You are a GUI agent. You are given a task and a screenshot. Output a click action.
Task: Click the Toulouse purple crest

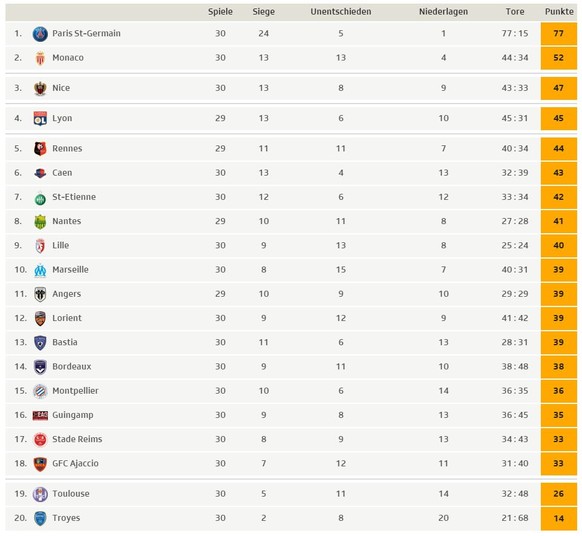[x=40, y=494]
